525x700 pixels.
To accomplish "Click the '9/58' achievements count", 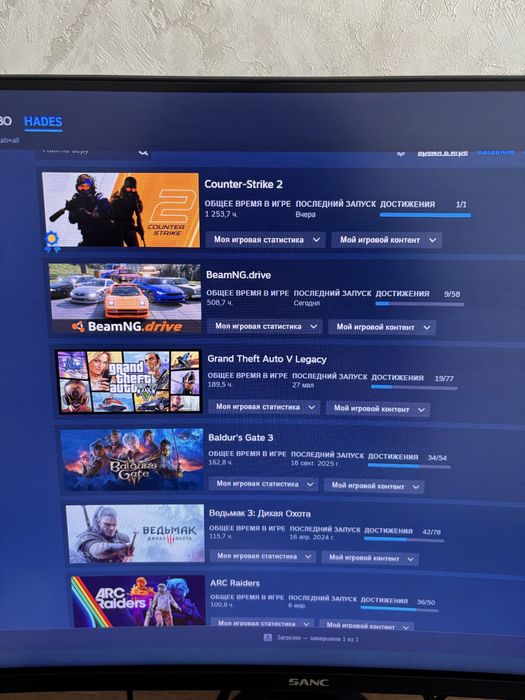I will (x=452, y=294).
